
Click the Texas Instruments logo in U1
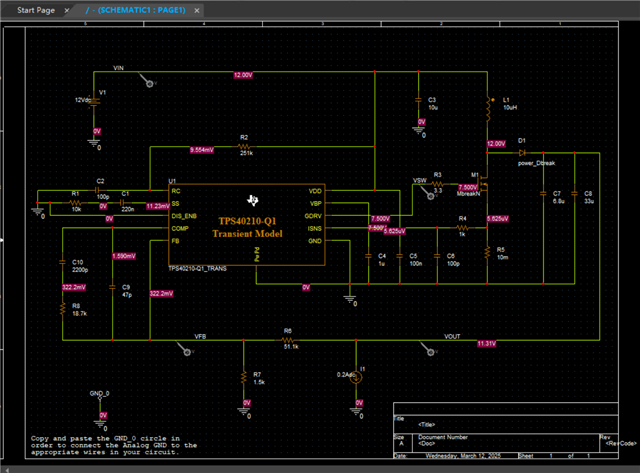point(253,200)
